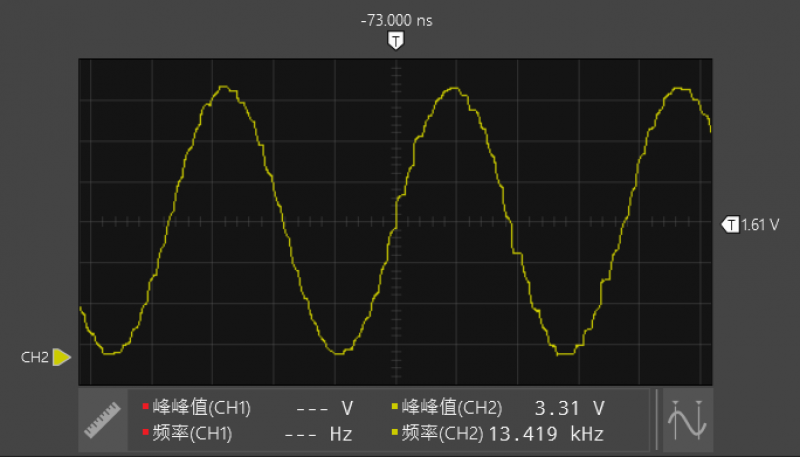The image size is (800, 457).
Task: Click the yellow CH2 ground arrow marker
Action: coord(62,357)
